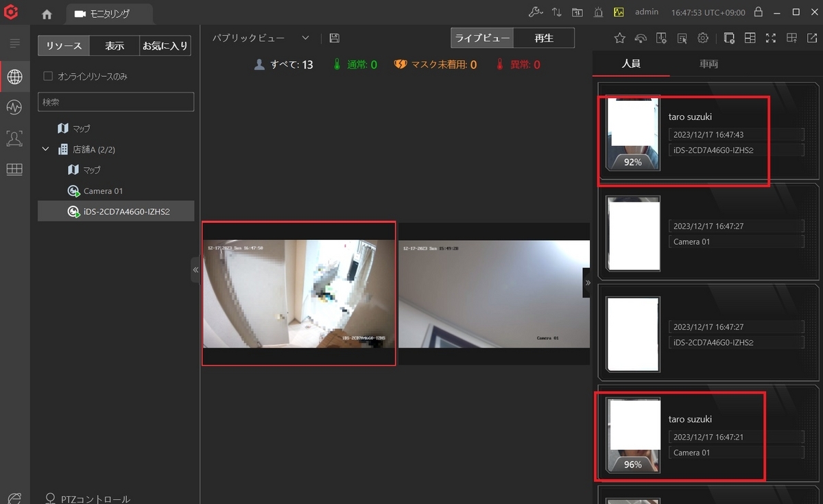Screen dimensions: 823x504
Task: Expand the hamburger sidebar menu
Action: pyautogui.click(x=14, y=43)
